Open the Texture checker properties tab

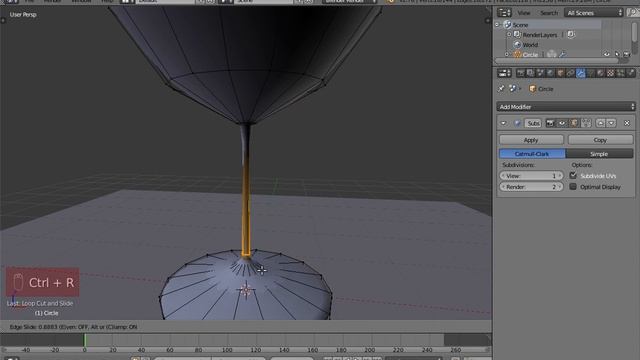[x=610, y=73]
